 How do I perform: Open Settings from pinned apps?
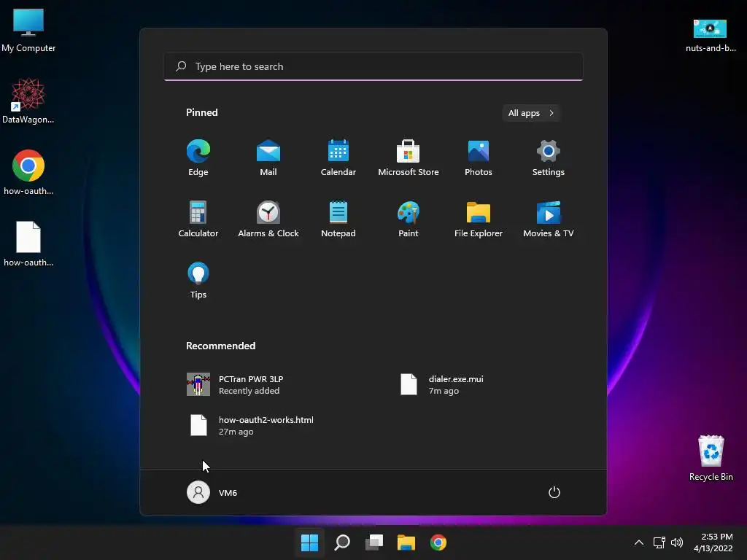(549, 158)
